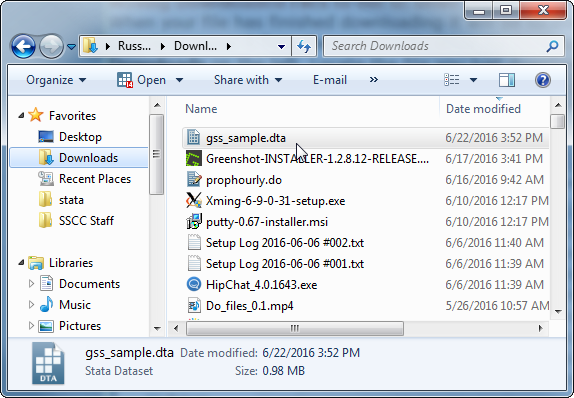Click the Downloads folder icon in address bar
This screenshot has height=398, width=574.
click(x=90, y=46)
